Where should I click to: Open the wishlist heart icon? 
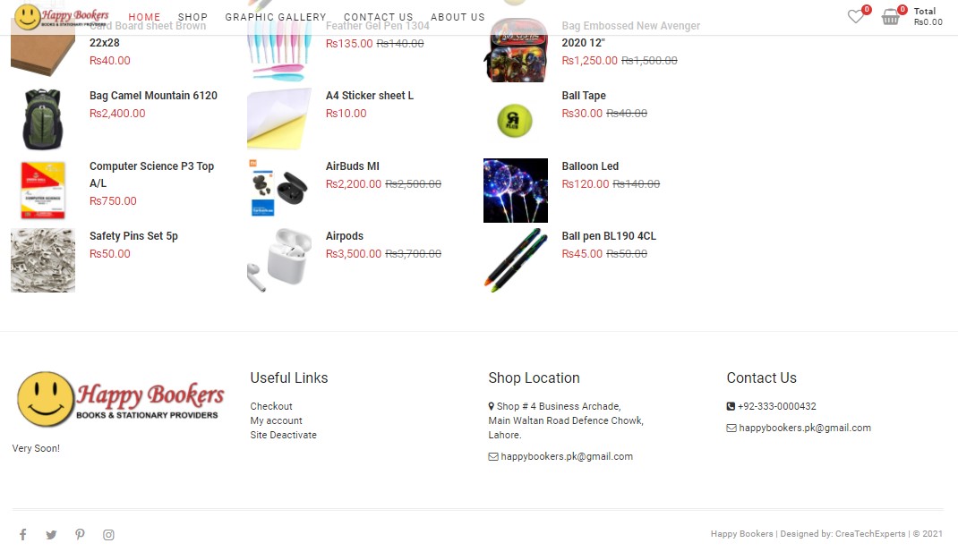click(855, 16)
